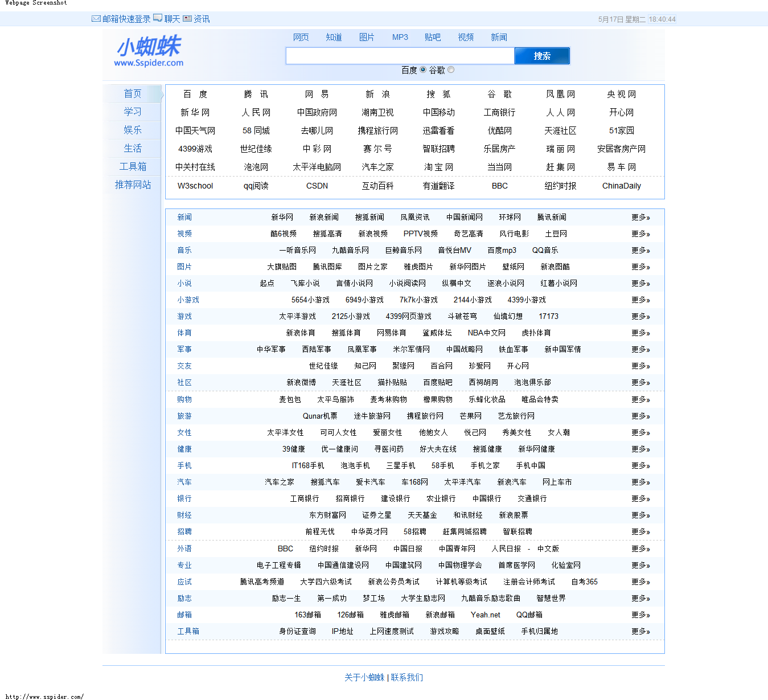
Task: Open the 生活 sidebar menu item
Action: (x=133, y=148)
